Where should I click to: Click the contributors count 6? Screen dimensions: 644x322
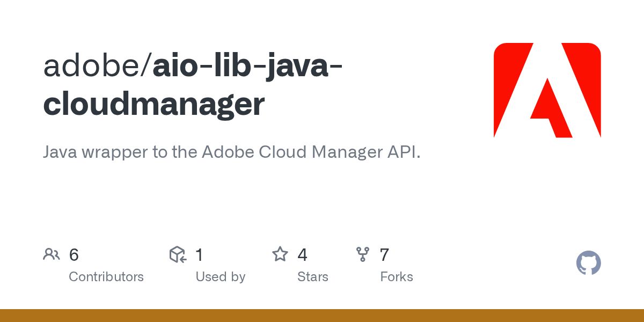tap(74, 255)
